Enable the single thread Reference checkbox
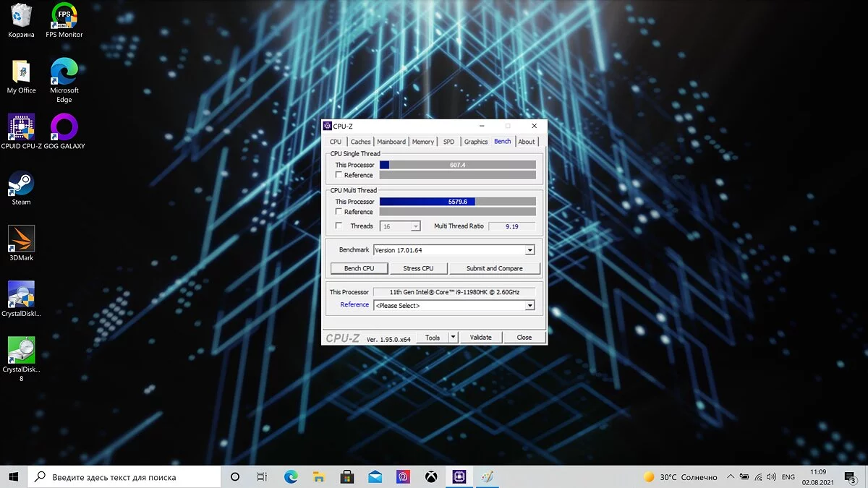The height and width of the screenshot is (488, 868). [x=339, y=175]
